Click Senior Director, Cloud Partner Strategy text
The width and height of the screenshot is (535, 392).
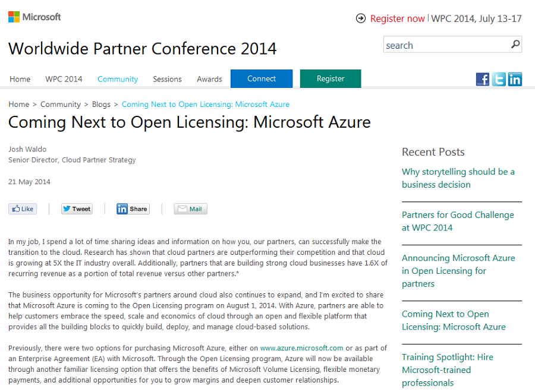point(72,160)
